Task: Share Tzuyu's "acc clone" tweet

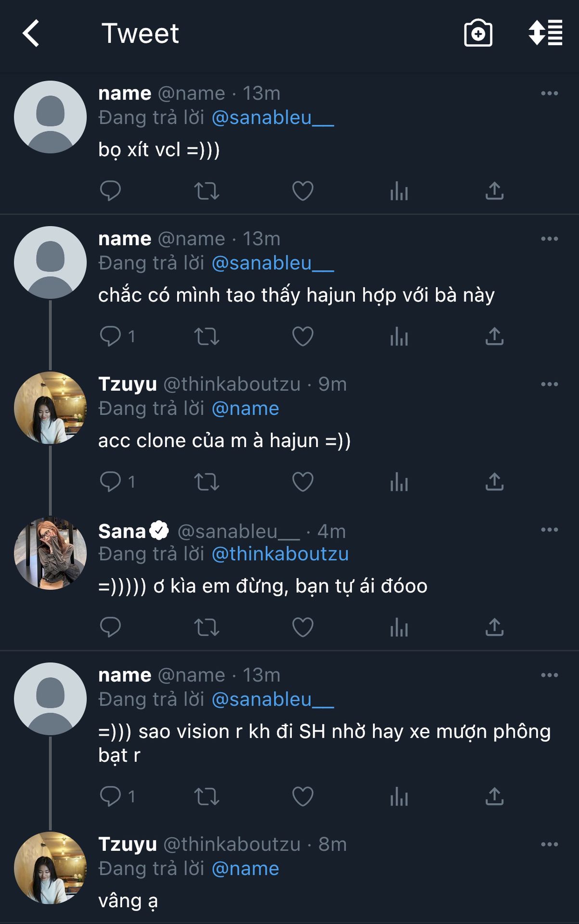Action: (494, 482)
